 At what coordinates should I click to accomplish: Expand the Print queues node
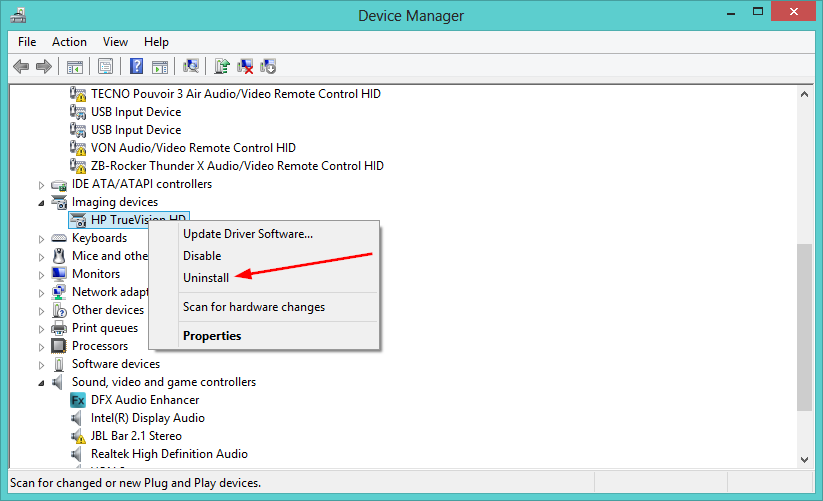click(x=41, y=329)
